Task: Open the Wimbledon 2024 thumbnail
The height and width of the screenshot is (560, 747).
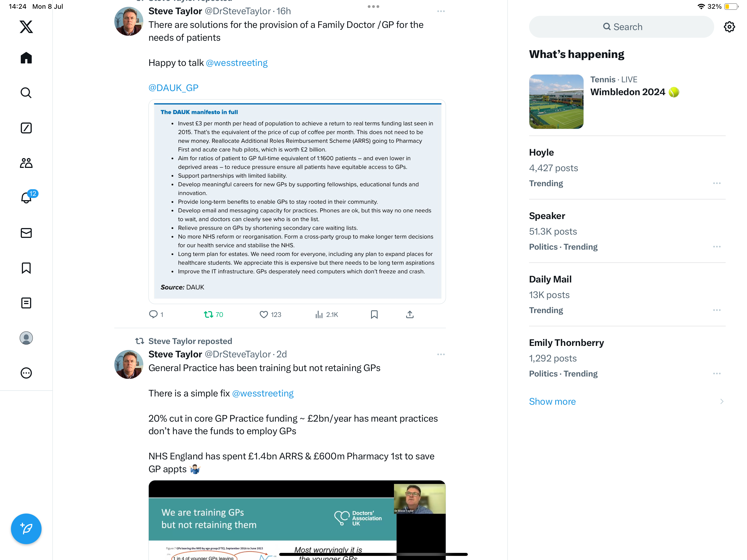Action: (x=556, y=102)
